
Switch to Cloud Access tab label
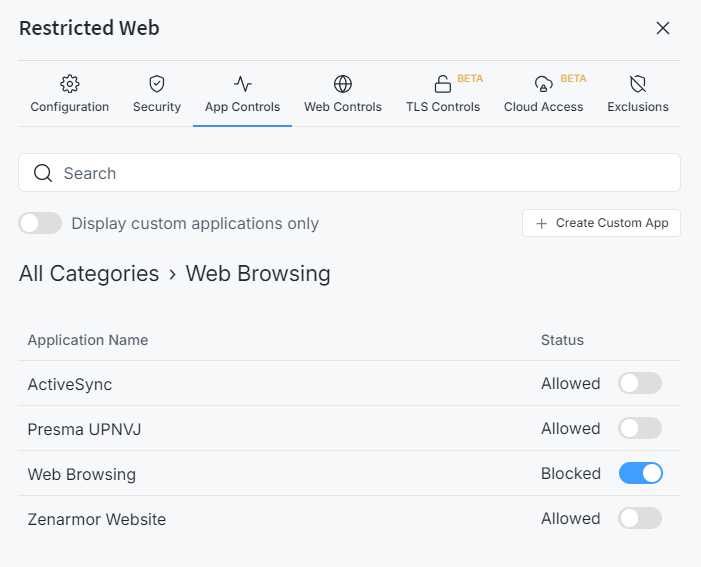tap(544, 107)
